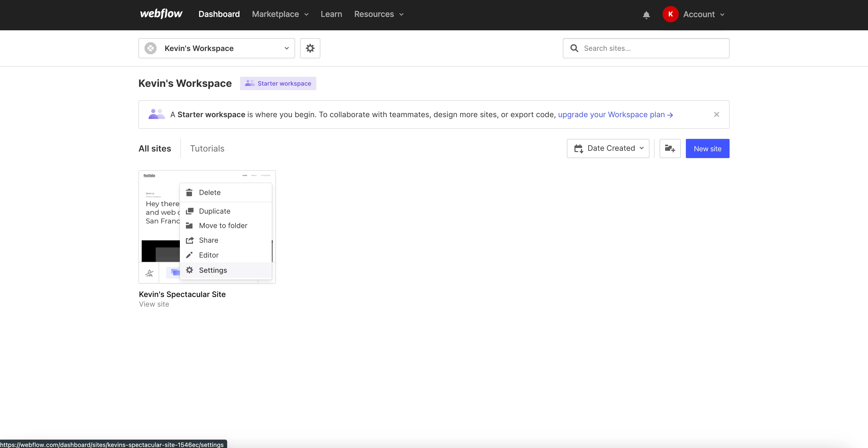Expand the Kevin's Workspace selector dropdown
Screen dimensions: 868x448
286,48
